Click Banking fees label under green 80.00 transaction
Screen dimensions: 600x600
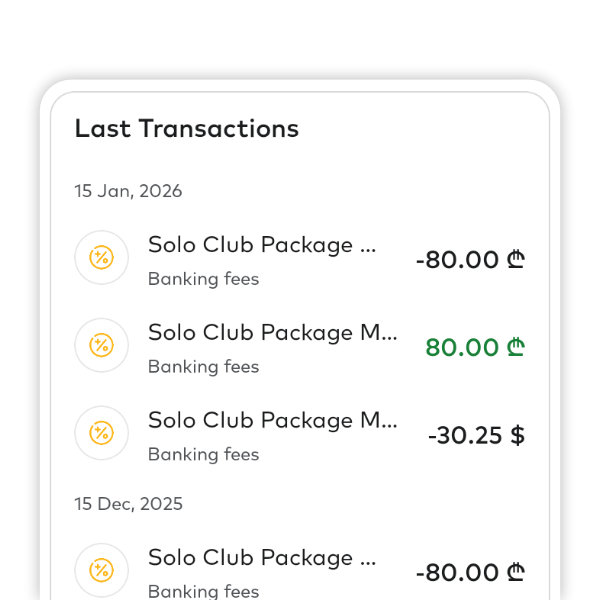point(203,367)
